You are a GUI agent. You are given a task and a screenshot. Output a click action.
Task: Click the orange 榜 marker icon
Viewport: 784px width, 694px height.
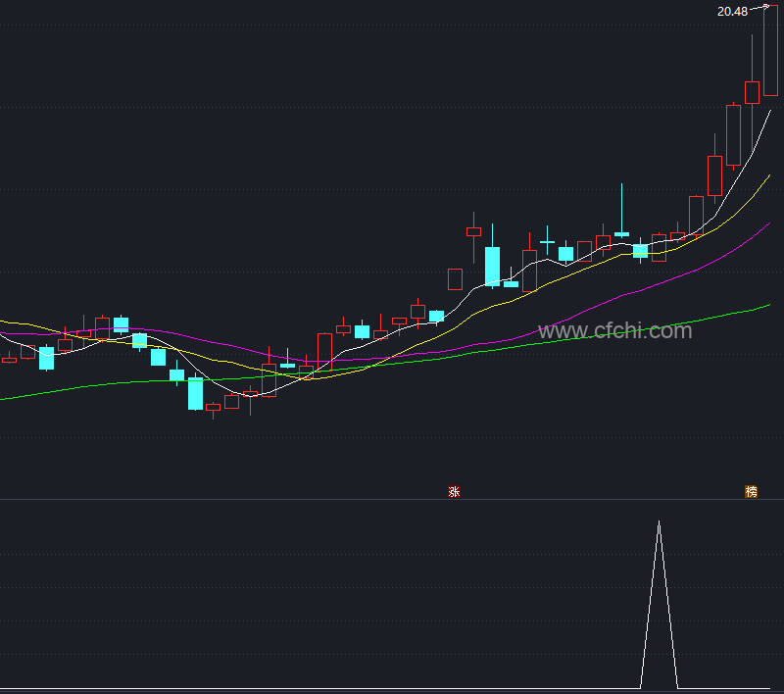click(751, 492)
